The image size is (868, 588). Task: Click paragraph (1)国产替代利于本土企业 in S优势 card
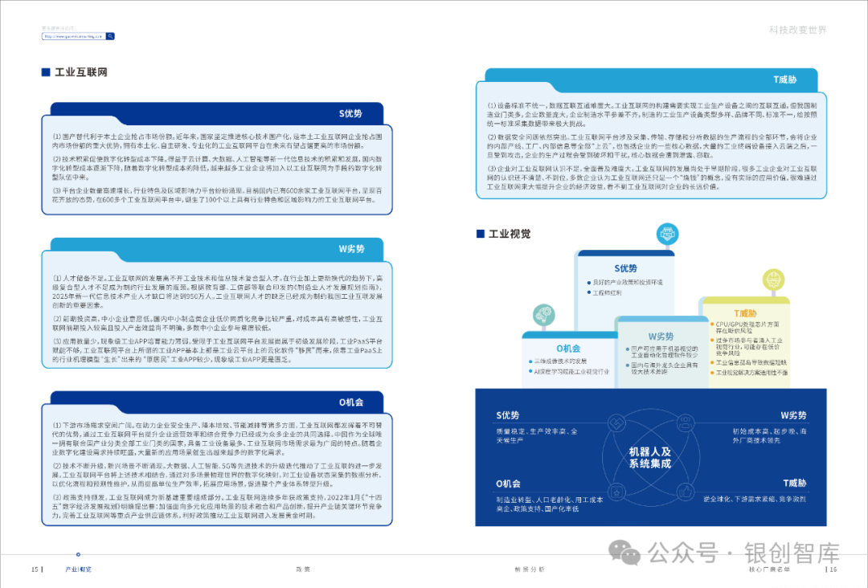pos(217,141)
